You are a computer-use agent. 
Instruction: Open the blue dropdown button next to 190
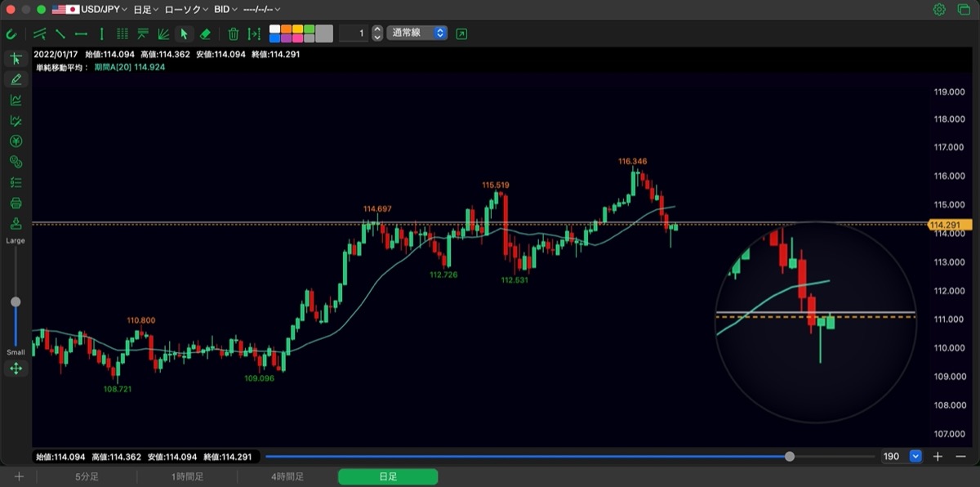coord(915,457)
